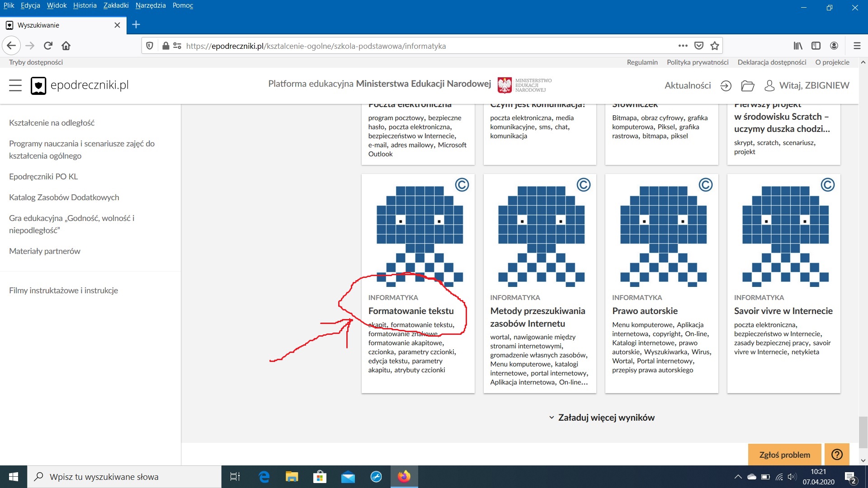Open Kształcenie na odległość in sidebar
The height and width of the screenshot is (488, 868).
52,123
